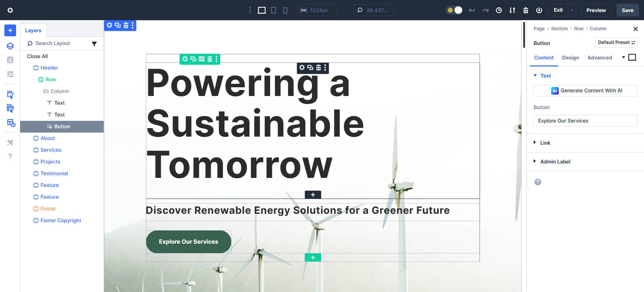Select the Services layer
644x292 pixels.
click(51, 150)
